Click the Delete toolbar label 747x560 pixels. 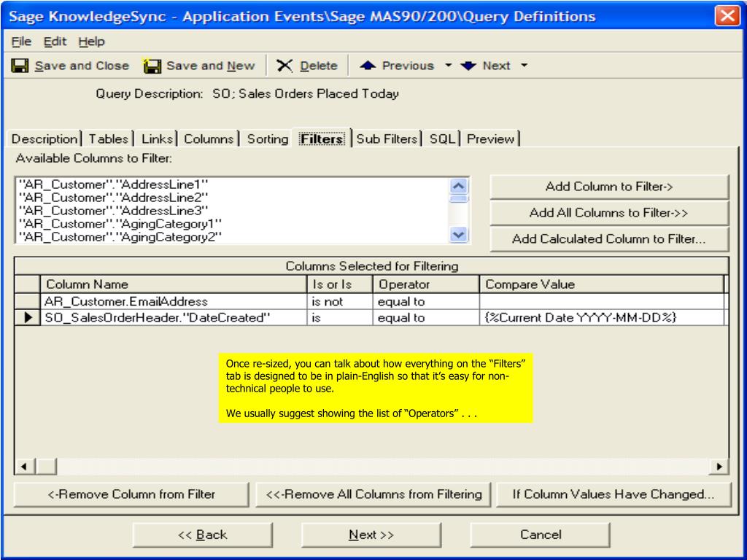[319, 66]
